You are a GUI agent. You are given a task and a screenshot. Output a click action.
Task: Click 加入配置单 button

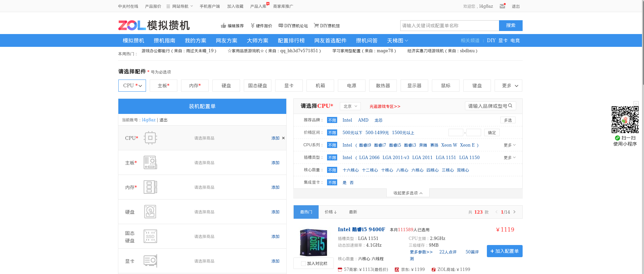coord(505,251)
